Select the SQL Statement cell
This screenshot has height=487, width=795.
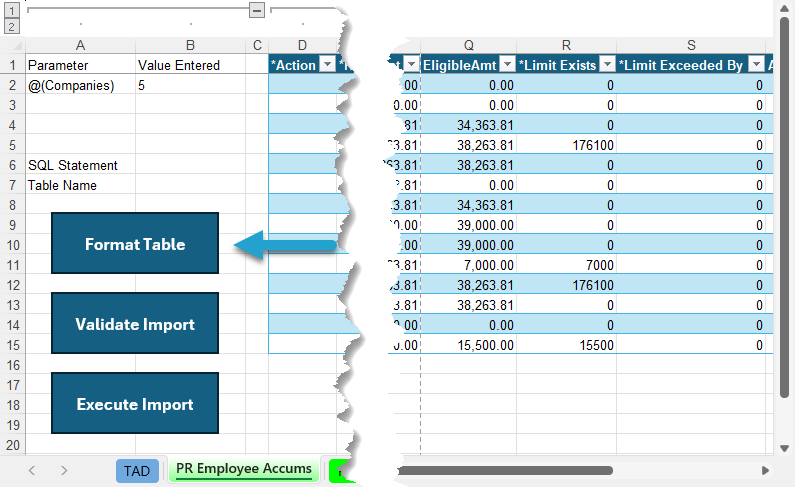click(x=81, y=165)
